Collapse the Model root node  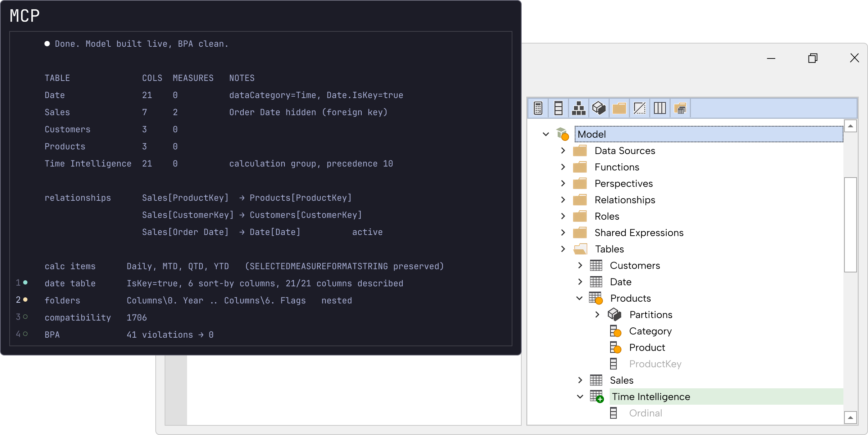(x=546, y=134)
